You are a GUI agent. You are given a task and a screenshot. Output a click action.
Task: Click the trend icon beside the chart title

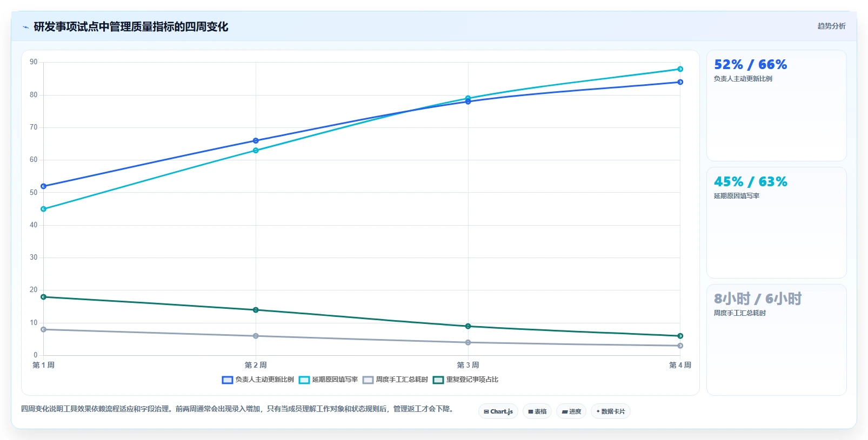25,27
